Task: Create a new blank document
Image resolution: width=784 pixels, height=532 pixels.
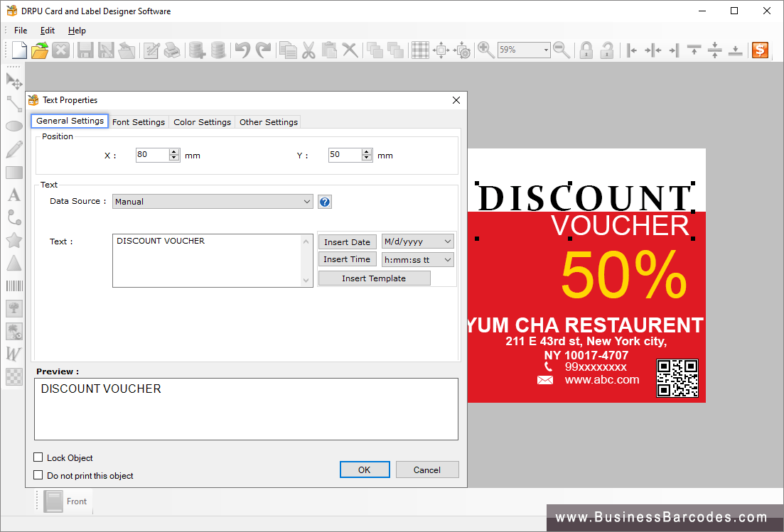Action: click(x=19, y=50)
